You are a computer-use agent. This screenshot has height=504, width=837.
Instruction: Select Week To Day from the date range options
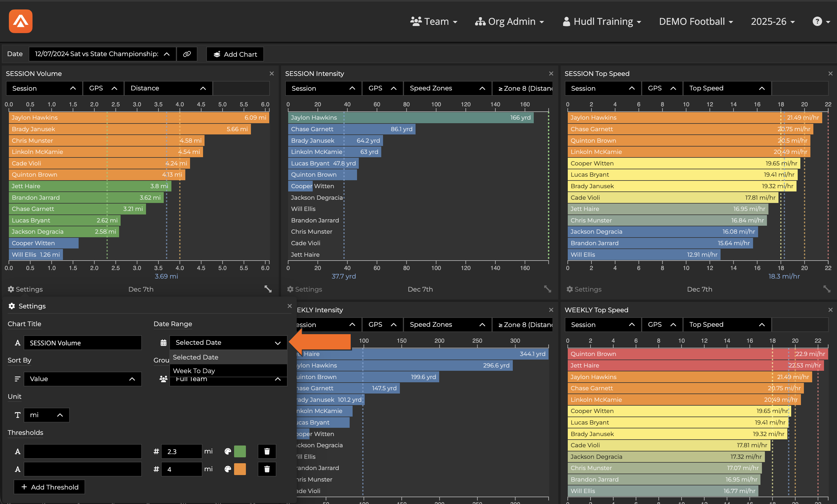point(194,370)
